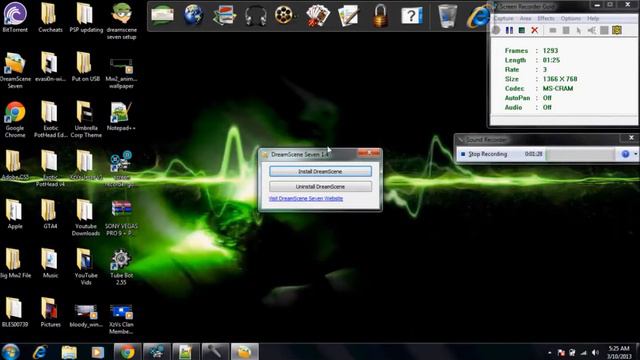The height and width of the screenshot is (360, 640).
Task: Select the Pictures folder on desktop
Action: 50,313
